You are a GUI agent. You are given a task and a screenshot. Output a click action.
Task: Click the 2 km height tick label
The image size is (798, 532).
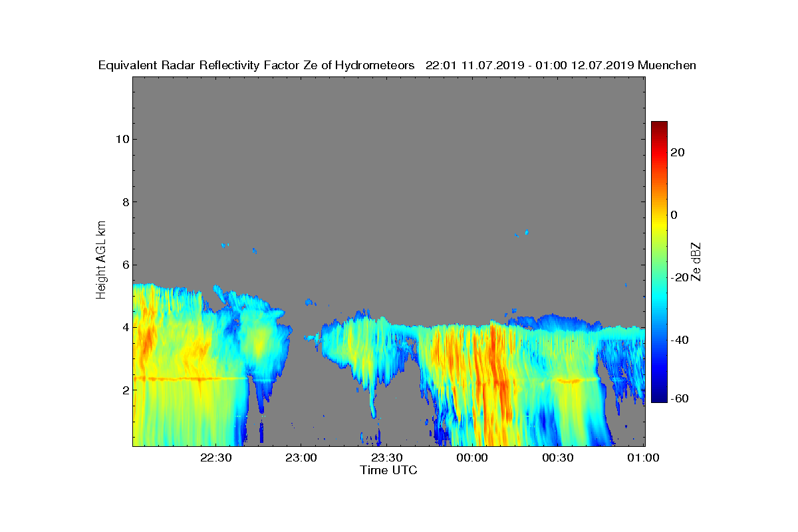click(124, 390)
